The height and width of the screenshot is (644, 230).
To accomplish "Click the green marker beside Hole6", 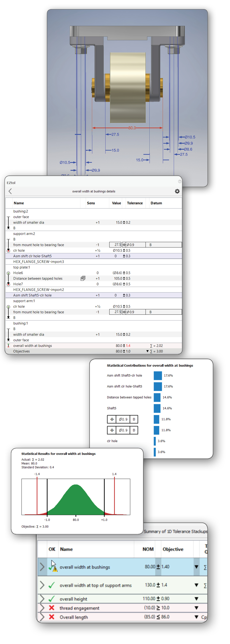I will coord(8,273).
